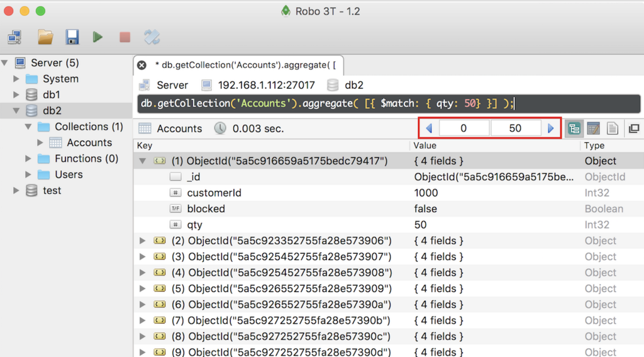Click the query tab title

coord(245,65)
